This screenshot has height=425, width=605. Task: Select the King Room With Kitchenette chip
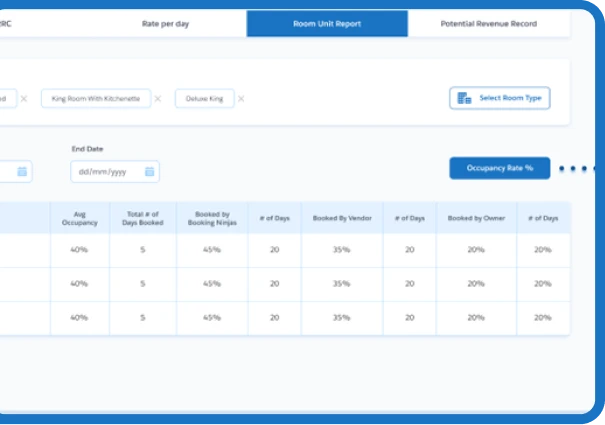(96, 99)
